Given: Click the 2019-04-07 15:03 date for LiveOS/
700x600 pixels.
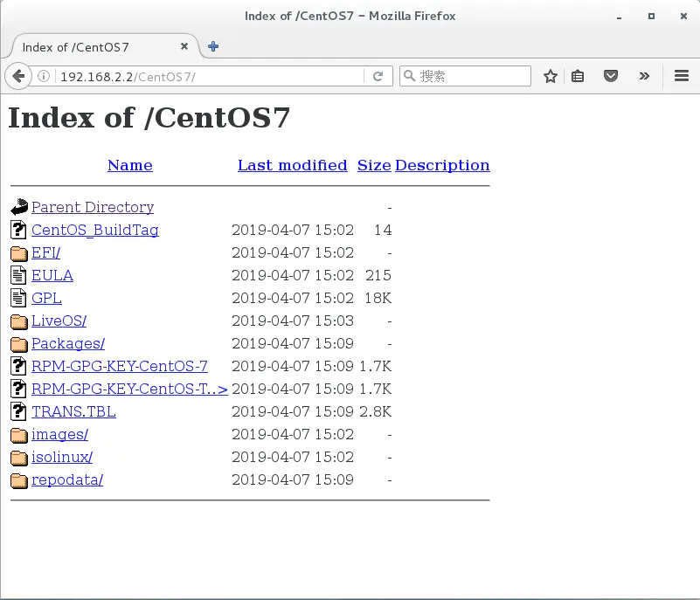Looking at the screenshot, I should (293, 321).
